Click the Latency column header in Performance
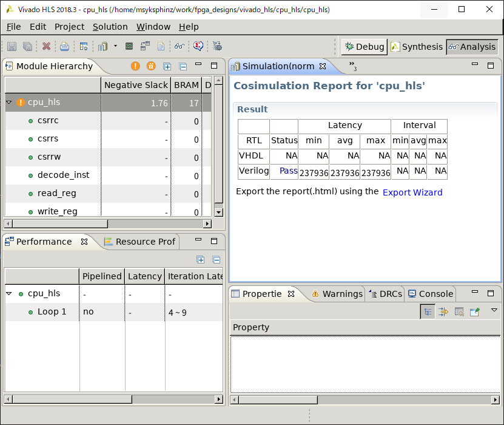This screenshot has width=504, height=425. [144, 276]
